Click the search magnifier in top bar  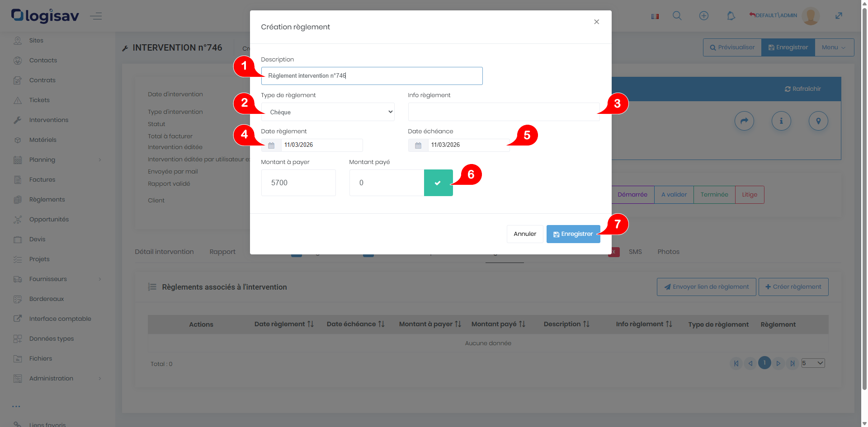point(677,16)
